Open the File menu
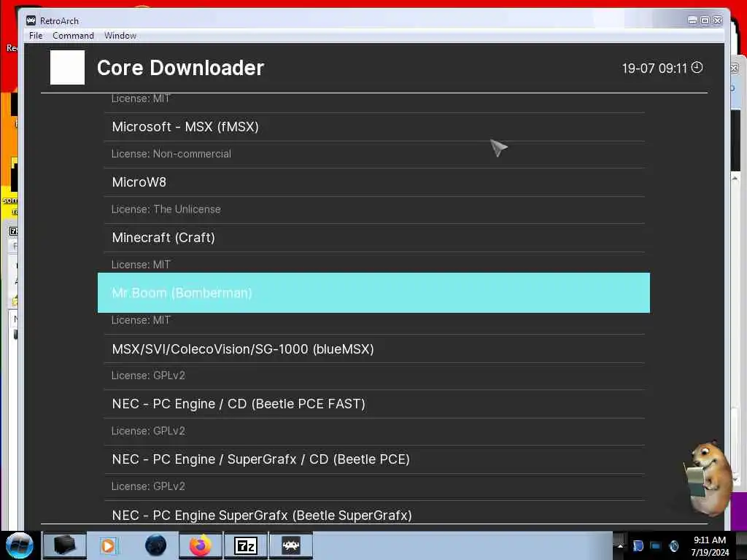 pyautogui.click(x=36, y=36)
